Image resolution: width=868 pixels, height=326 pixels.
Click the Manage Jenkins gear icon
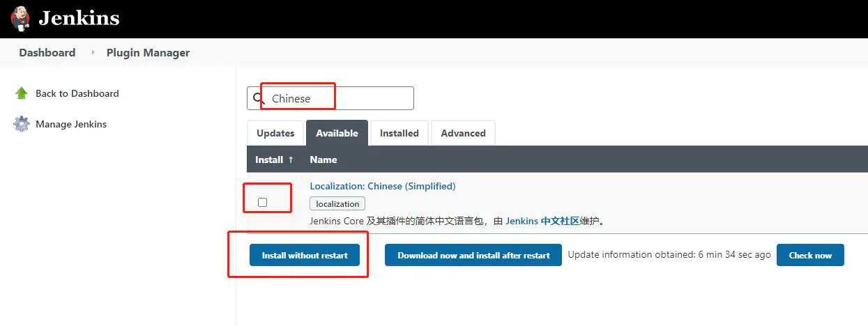22,124
